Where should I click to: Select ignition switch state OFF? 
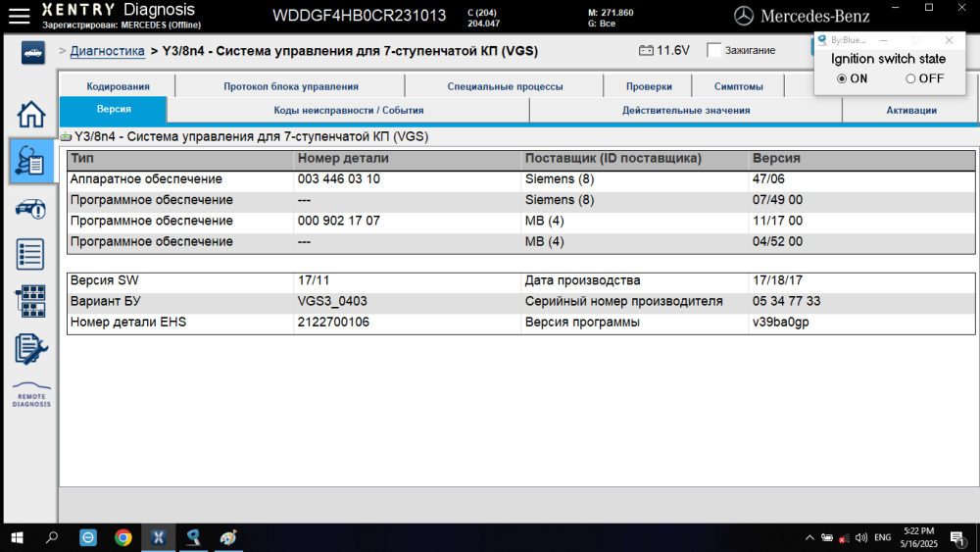910,78
